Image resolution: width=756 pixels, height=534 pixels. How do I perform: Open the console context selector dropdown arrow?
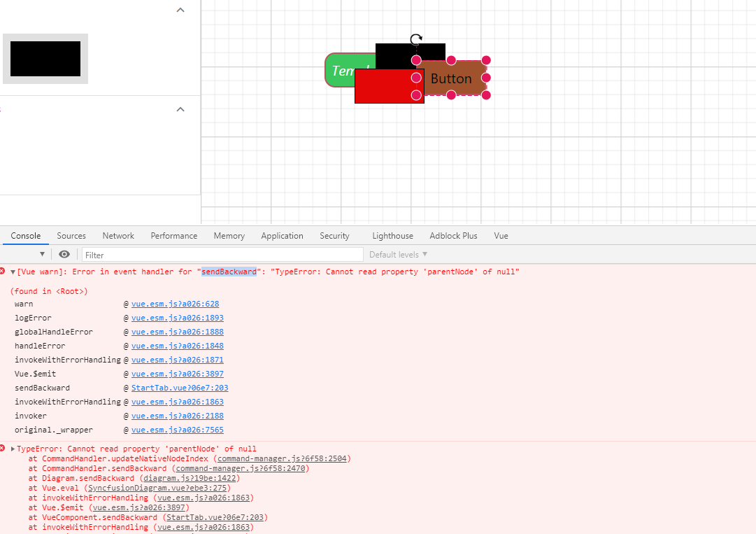(42, 255)
